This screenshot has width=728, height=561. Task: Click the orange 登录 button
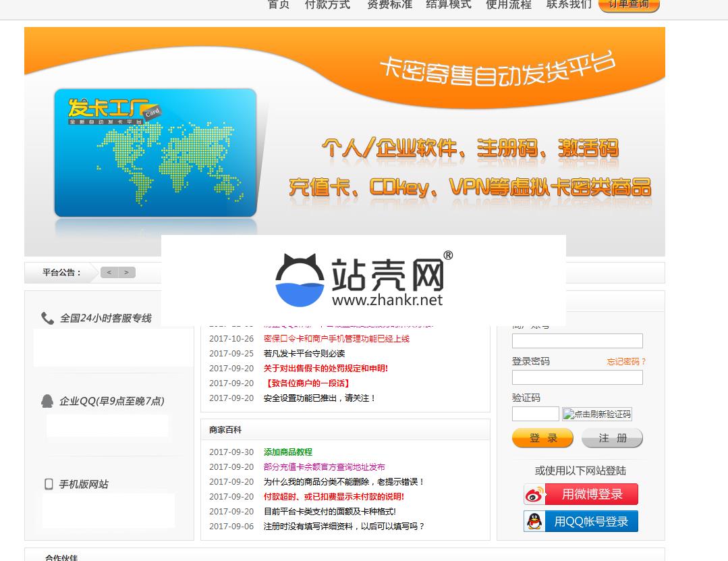coord(542,438)
